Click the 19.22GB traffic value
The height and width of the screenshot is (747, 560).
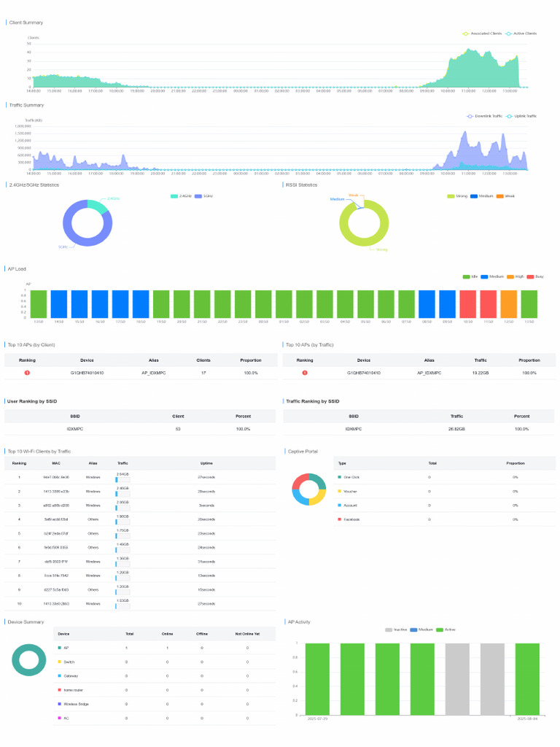[x=481, y=373]
